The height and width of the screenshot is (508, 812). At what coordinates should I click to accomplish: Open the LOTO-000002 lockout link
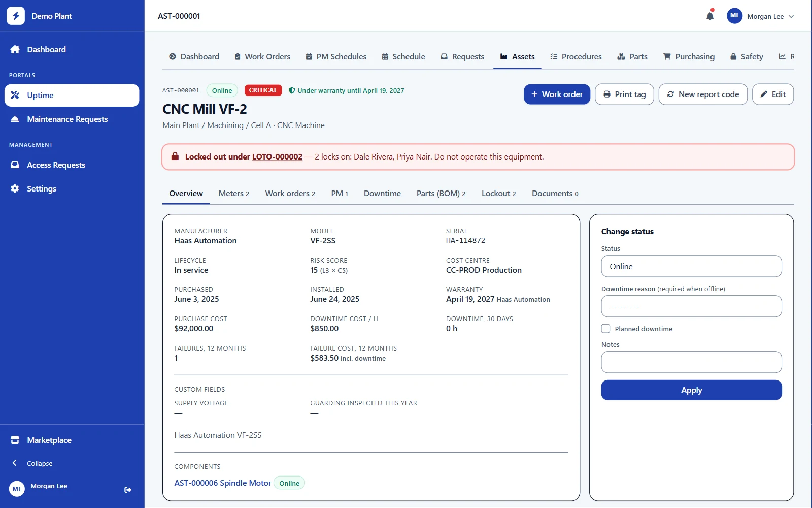277,157
